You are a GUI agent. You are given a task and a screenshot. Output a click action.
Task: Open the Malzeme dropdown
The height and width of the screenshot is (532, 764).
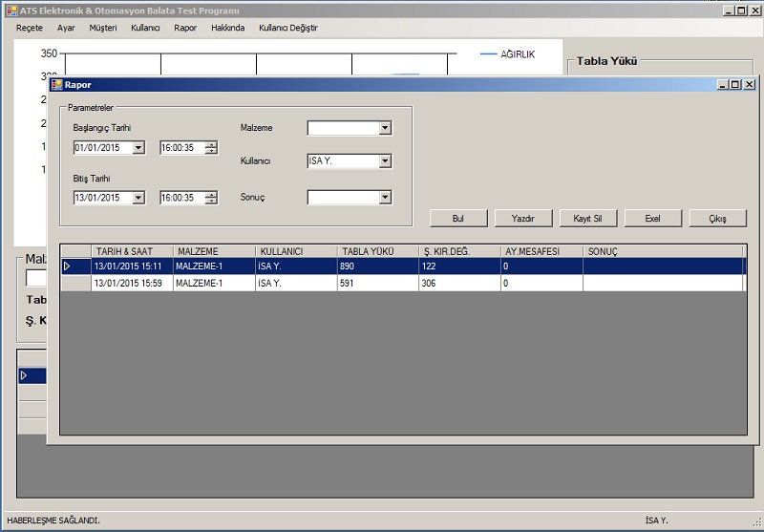click(385, 128)
